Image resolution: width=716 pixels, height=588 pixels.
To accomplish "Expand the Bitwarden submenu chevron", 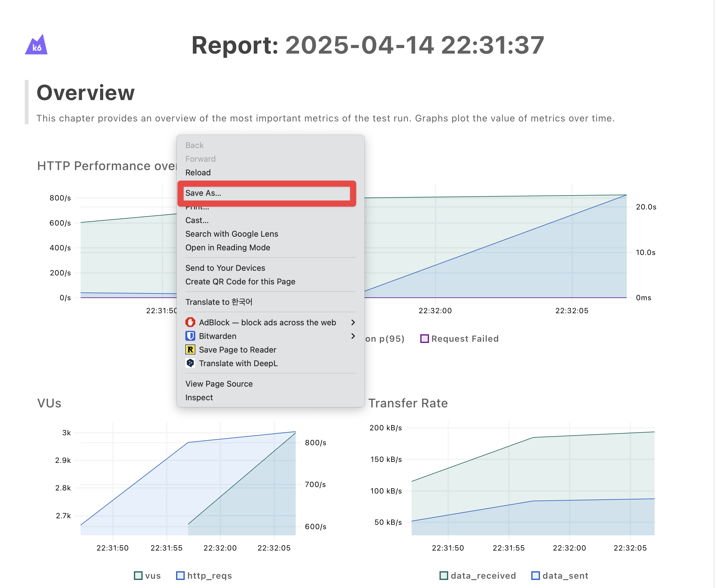I will point(353,336).
